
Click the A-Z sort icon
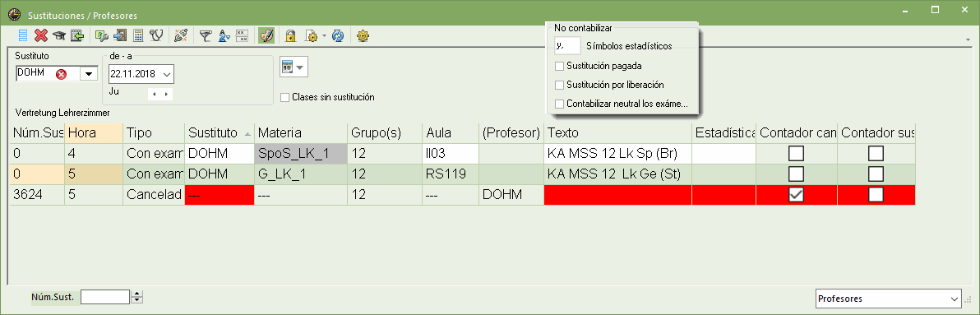click(224, 36)
